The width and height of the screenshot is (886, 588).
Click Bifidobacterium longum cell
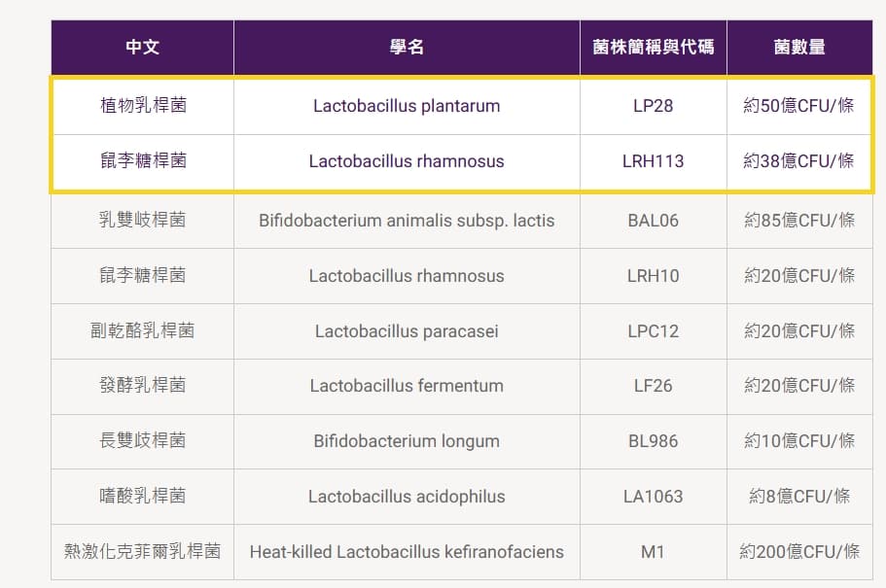click(x=407, y=441)
